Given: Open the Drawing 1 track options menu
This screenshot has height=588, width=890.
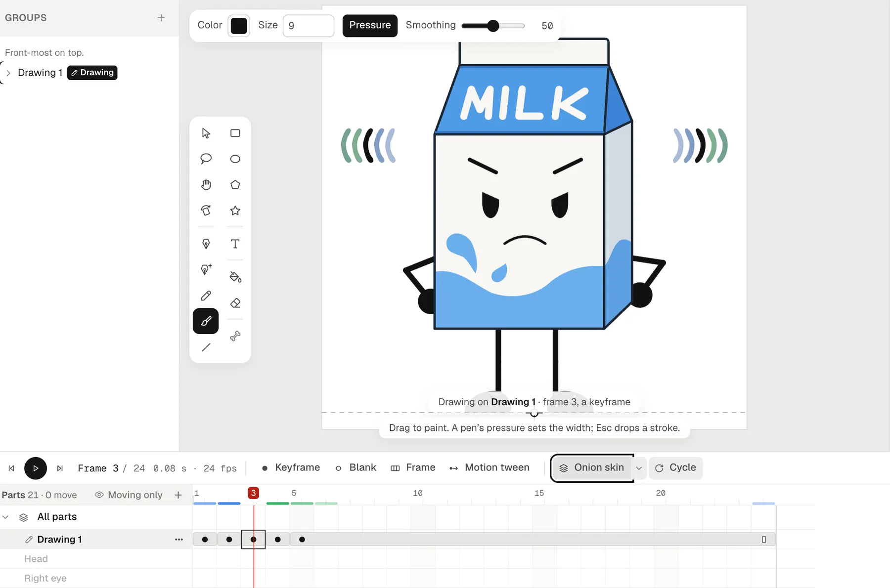Looking at the screenshot, I should pos(179,540).
